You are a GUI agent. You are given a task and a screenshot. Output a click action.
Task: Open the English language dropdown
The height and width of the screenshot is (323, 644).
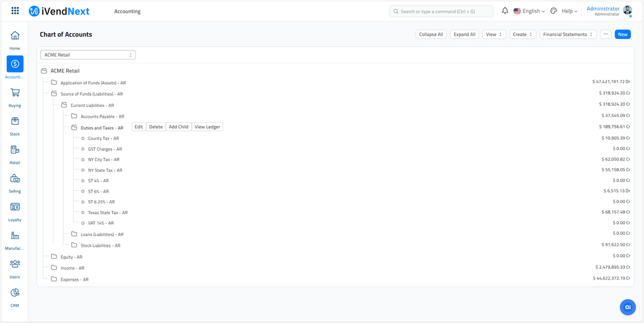(530, 11)
